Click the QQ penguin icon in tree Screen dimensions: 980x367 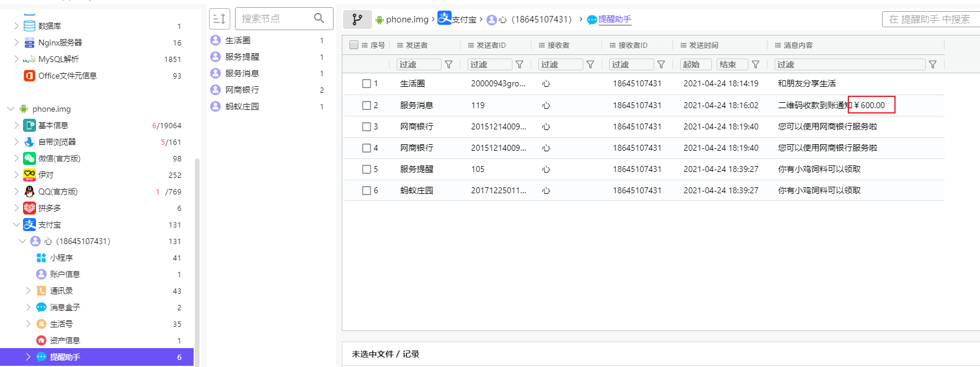[30, 191]
